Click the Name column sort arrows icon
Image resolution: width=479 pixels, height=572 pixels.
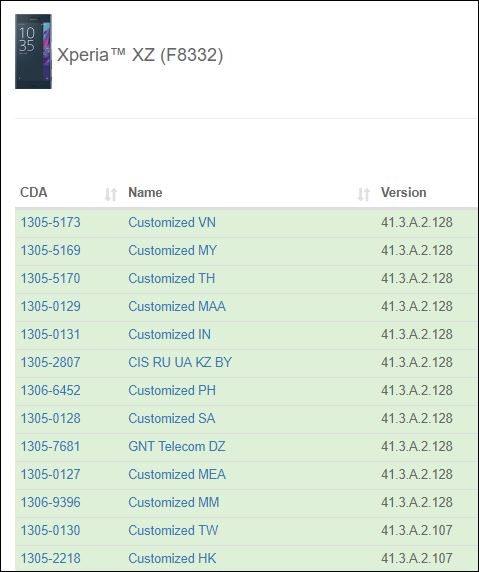[x=363, y=194]
